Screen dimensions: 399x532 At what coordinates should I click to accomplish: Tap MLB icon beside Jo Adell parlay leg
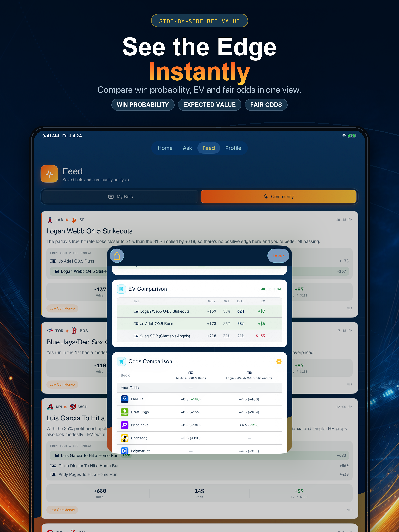point(53,261)
